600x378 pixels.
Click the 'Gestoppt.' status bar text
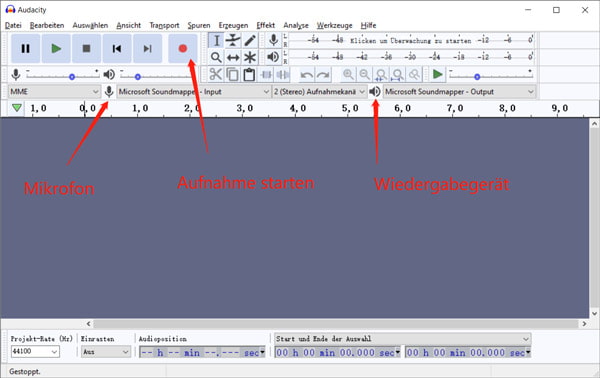tap(24, 371)
